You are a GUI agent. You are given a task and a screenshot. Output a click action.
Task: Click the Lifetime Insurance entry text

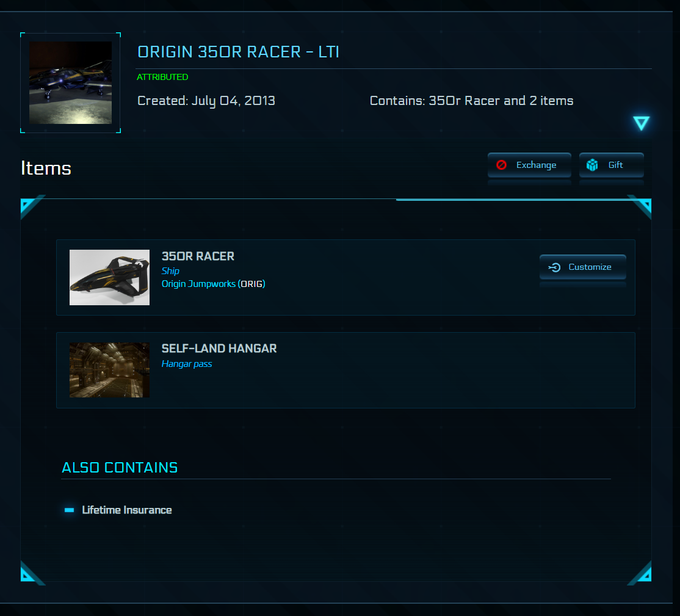click(127, 510)
